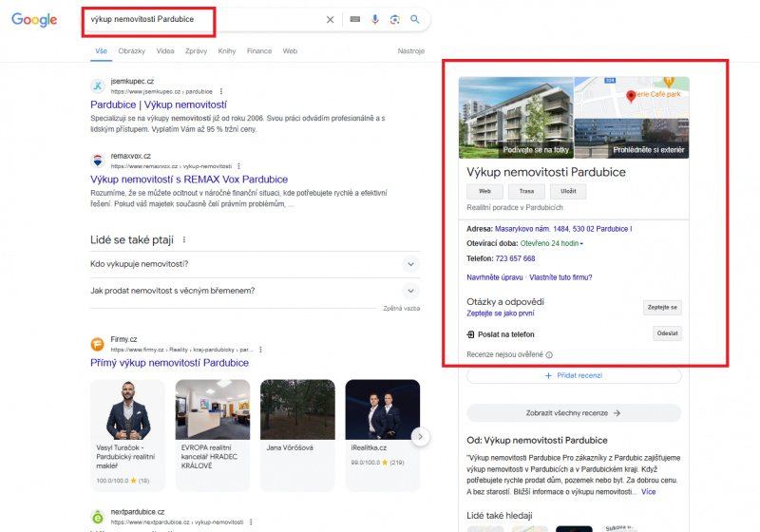Open options menu next to nextpardubice.cz result
This screenshot has height=532, width=760.
[251, 522]
